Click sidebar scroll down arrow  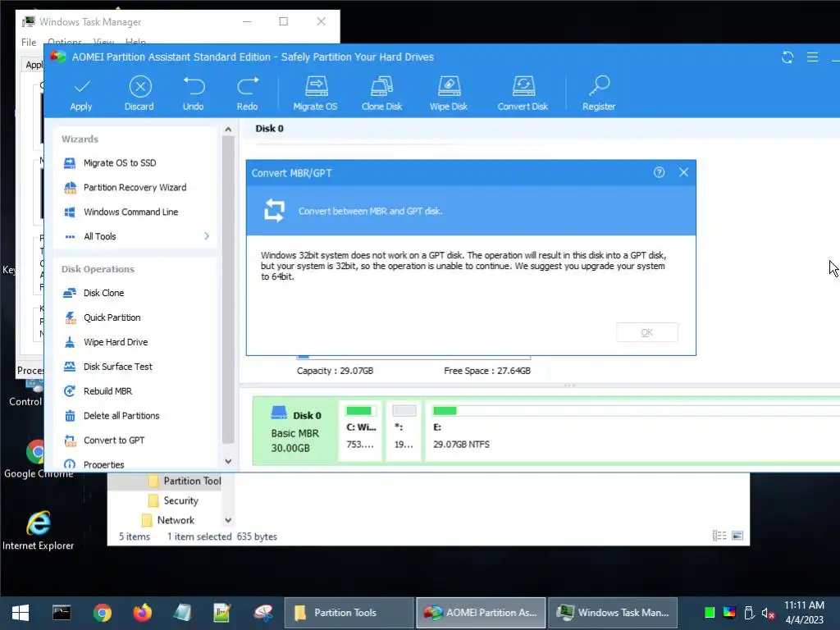[228, 462]
